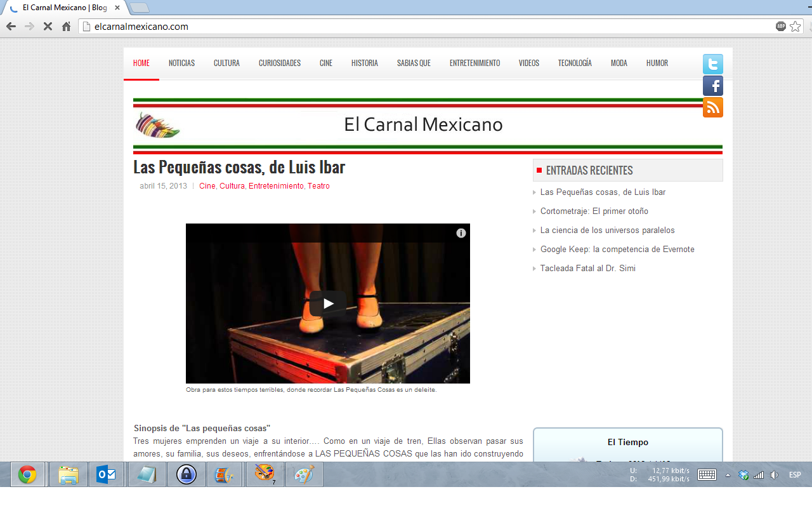The width and height of the screenshot is (812, 508).
Task: Expand hidden icons in the system tray
Action: click(728, 475)
